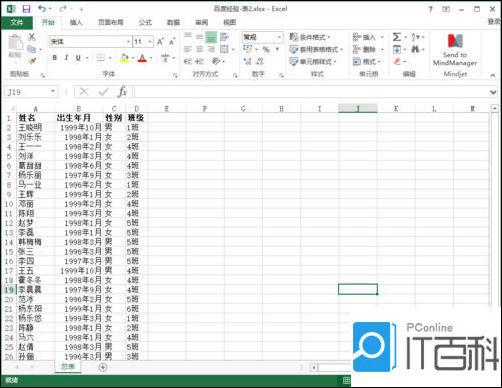This screenshot has width=502, height=388.
Task: Switch to the 视图 View tab
Action: tap(230, 22)
